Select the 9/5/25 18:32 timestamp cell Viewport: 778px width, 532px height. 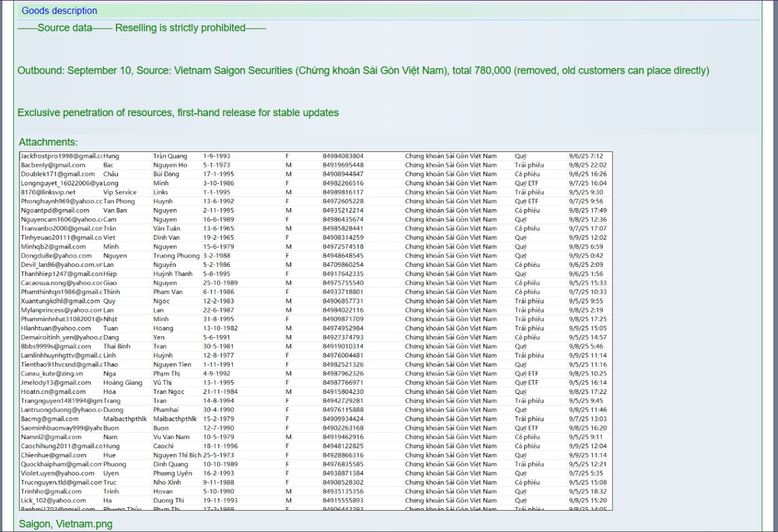coord(587,492)
